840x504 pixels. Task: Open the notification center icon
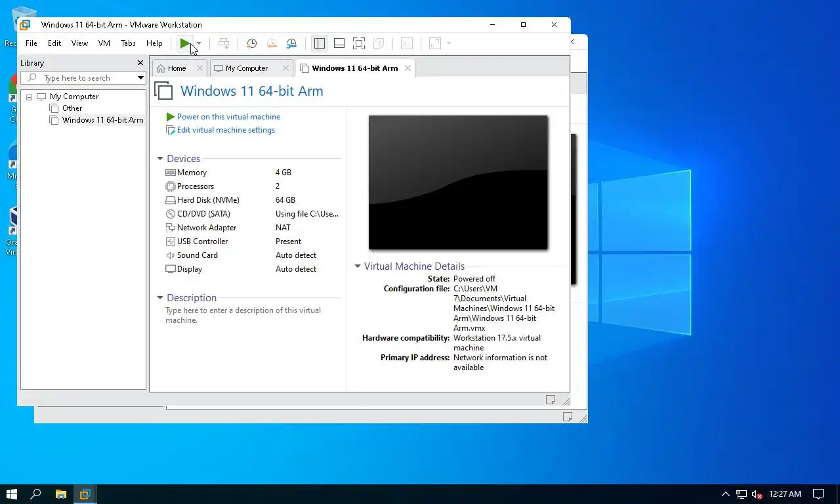pyautogui.click(x=818, y=494)
